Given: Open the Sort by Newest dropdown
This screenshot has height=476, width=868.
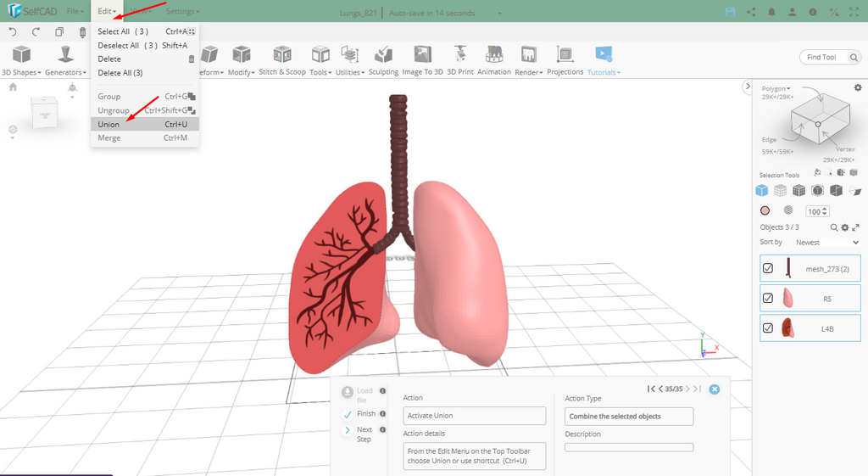Looking at the screenshot, I should 826,243.
